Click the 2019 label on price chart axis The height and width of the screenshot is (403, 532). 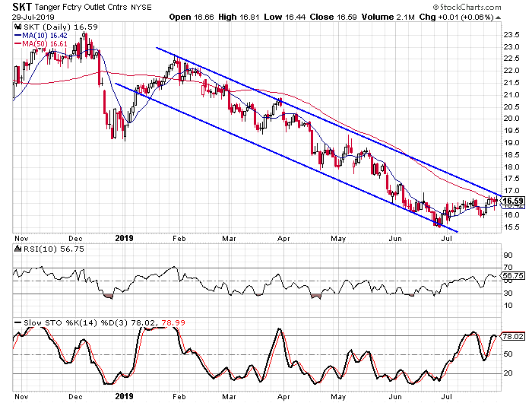[x=124, y=238]
